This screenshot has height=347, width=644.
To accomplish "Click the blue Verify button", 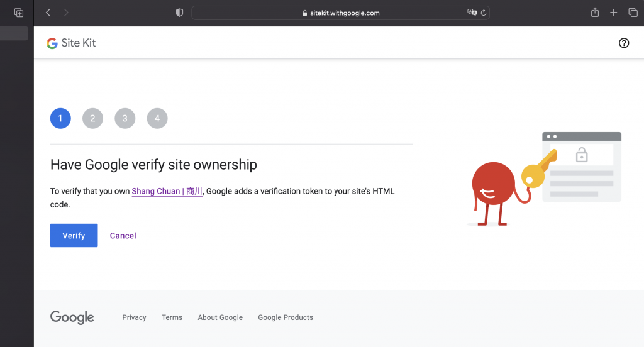I will pyautogui.click(x=74, y=235).
